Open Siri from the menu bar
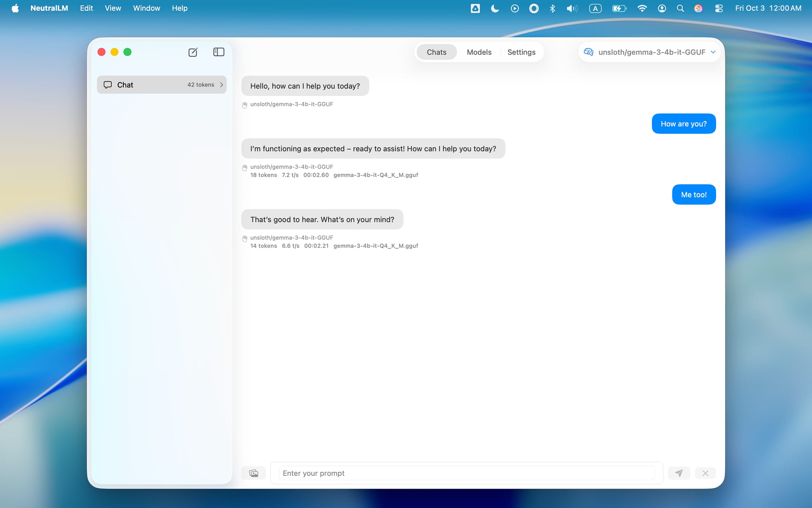This screenshot has height=508, width=812. click(699, 8)
